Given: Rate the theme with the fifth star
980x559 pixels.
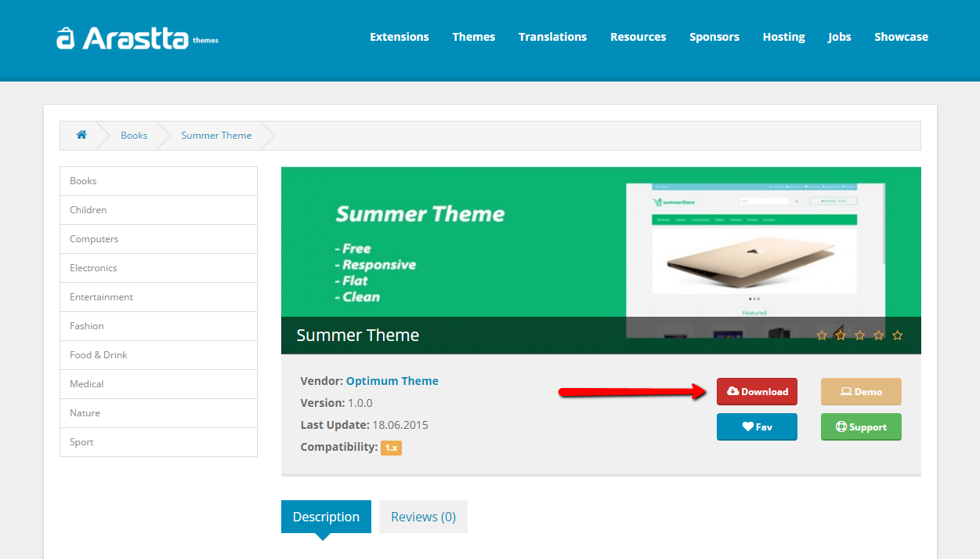Looking at the screenshot, I should click(x=898, y=335).
